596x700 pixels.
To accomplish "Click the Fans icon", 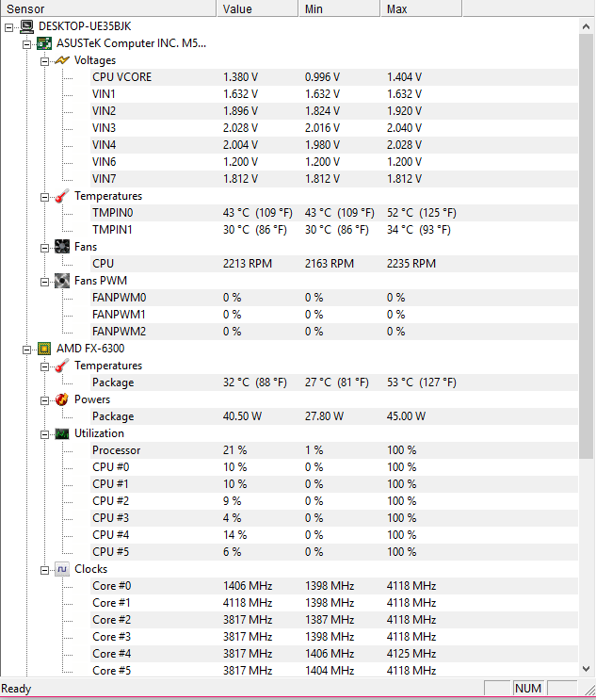I will [62, 247].
